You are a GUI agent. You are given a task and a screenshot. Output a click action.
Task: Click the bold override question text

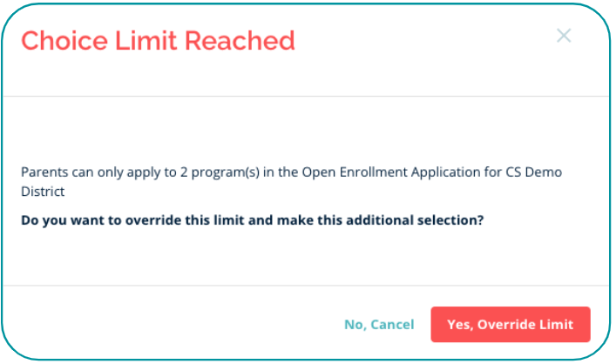tap(252, 220)
